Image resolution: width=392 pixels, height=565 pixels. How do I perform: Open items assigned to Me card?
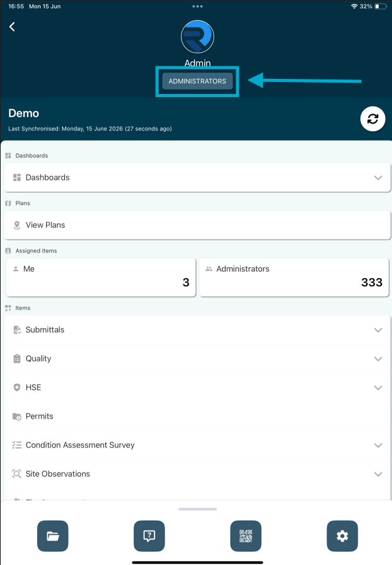(x=101, y=277)
